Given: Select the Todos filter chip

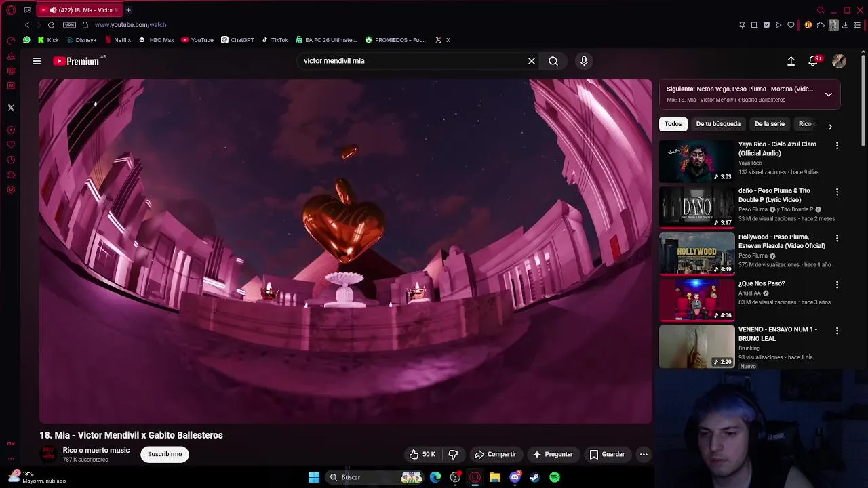Looking at the screenshot, I should 673,124.
